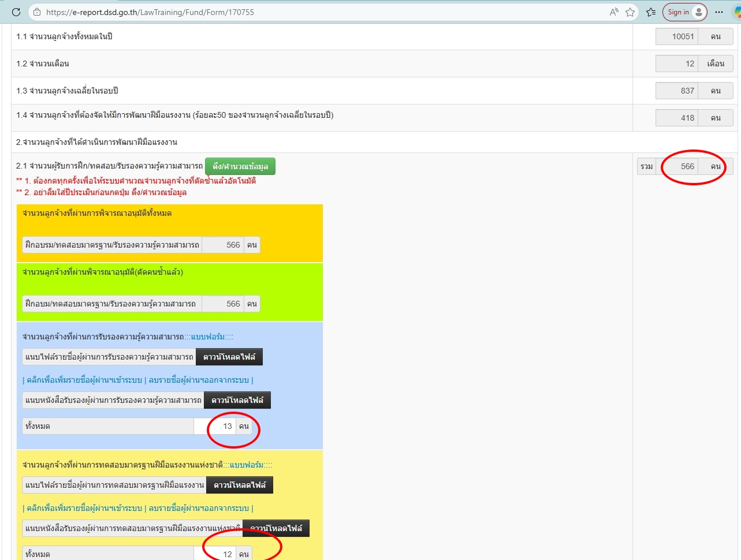The width and height of the screenshot is (741, 560).
Task: Activate the Read aloud icon in address bar
Action: point(613,12)
